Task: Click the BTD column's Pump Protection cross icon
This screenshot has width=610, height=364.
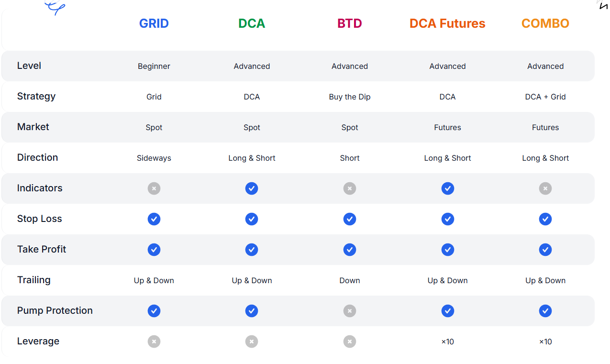Action: (350, 311)
